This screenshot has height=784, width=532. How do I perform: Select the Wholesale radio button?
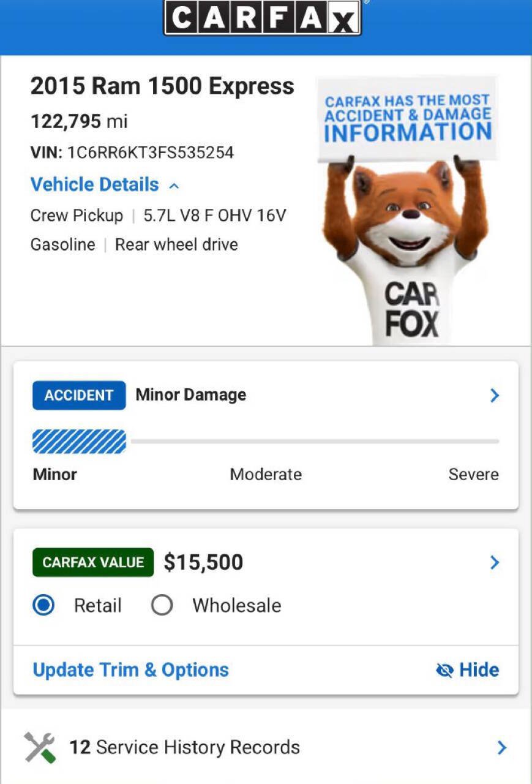point(162,606)
